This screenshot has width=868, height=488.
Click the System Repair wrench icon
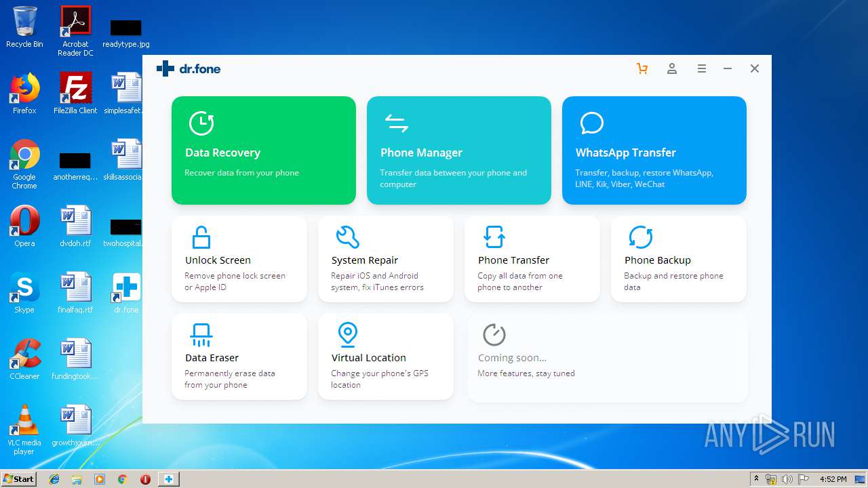pos(348,237)
